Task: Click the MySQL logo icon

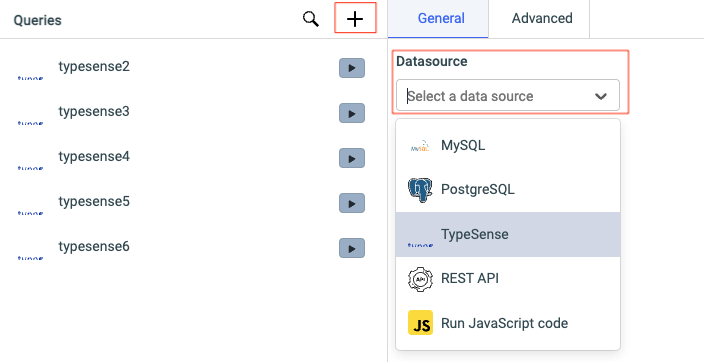Action: pos(420,146)
